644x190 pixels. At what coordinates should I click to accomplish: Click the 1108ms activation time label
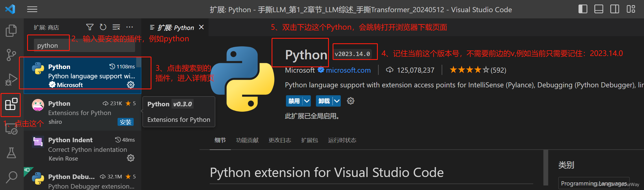[122, 67]
